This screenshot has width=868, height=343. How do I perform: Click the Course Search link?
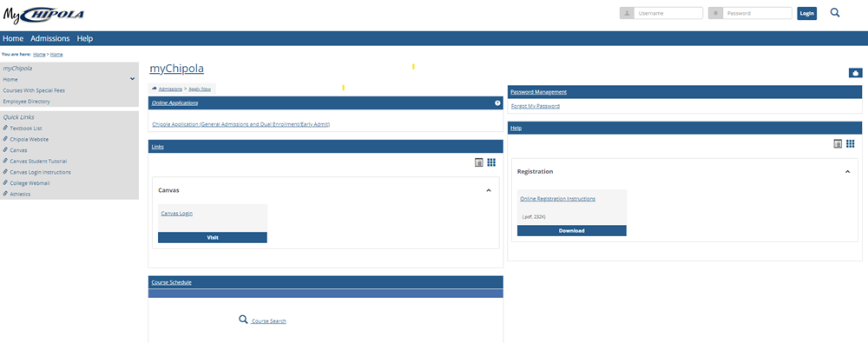(x=269, y=321)
